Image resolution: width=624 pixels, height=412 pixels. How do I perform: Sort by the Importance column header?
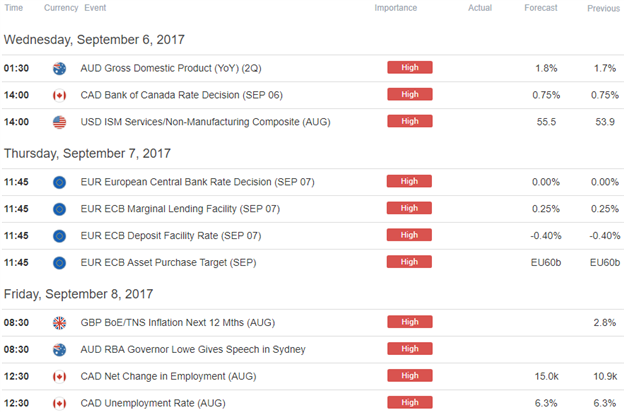(396, 8)
